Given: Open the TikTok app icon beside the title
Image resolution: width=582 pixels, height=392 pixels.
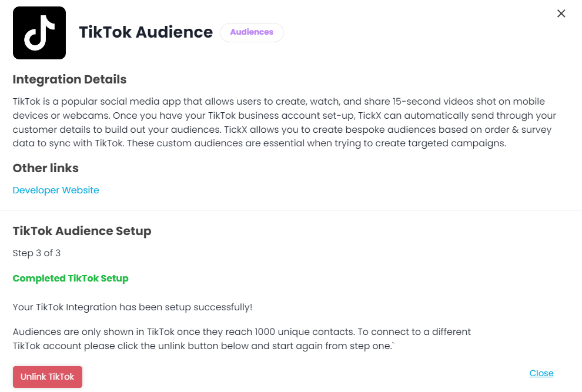Looking at the screenshot, I should click(39, 32).
